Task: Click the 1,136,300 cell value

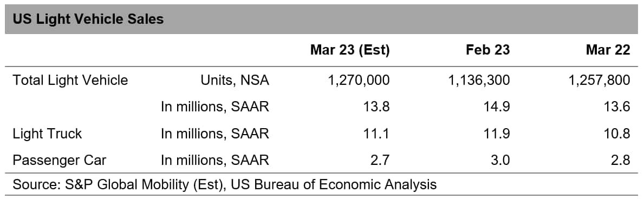Action: [x=479, y=80]
